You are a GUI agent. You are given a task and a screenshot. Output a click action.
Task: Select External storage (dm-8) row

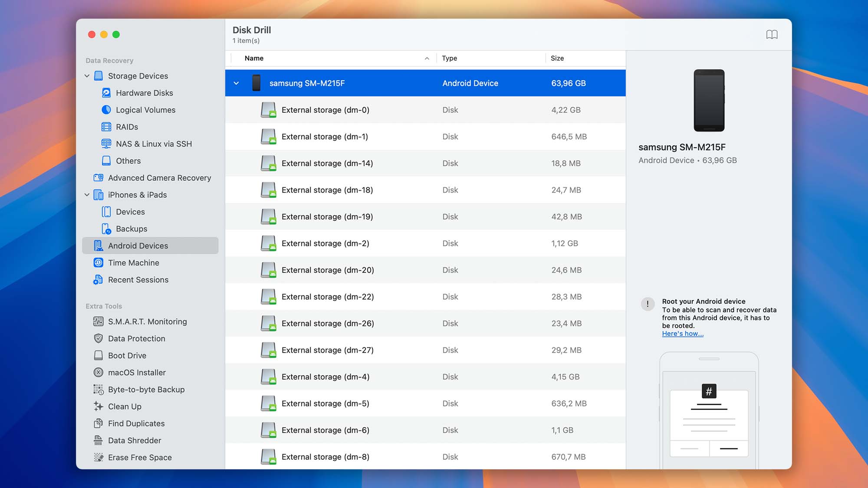425,456
